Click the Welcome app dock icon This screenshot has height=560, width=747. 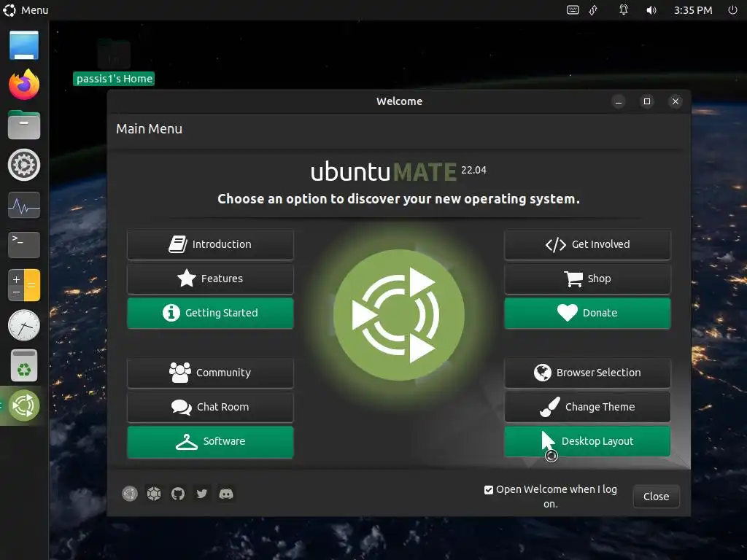24,405
